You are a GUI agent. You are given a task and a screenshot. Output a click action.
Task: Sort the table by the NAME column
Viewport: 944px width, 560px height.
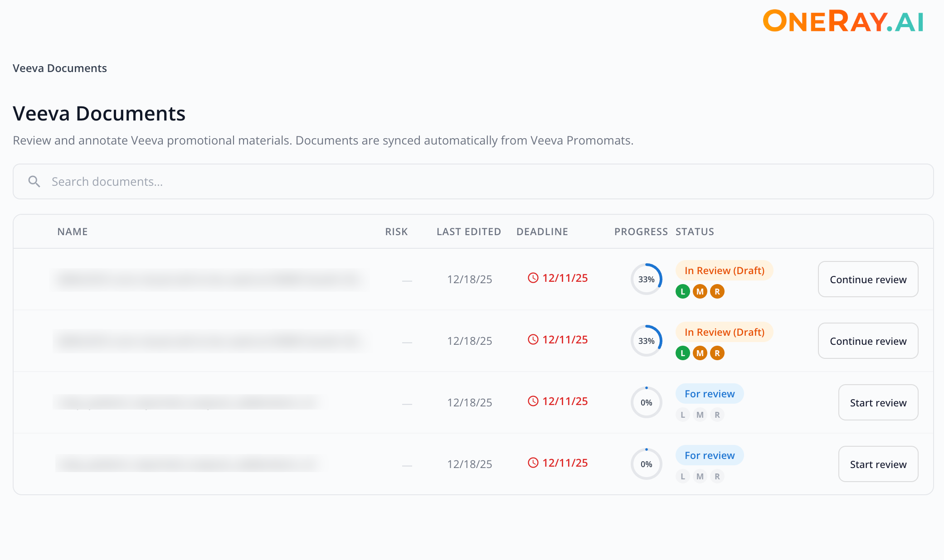pyautogui.click(x=73, y=231)
